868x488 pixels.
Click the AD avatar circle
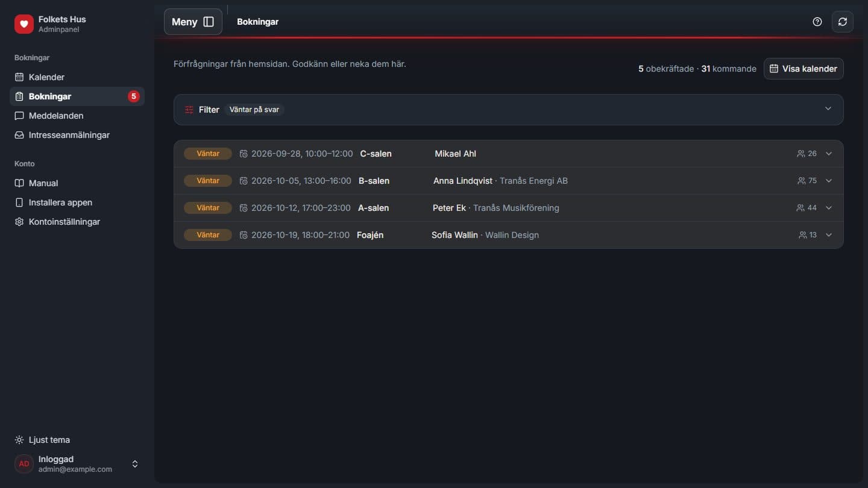[x=24, y=464]
